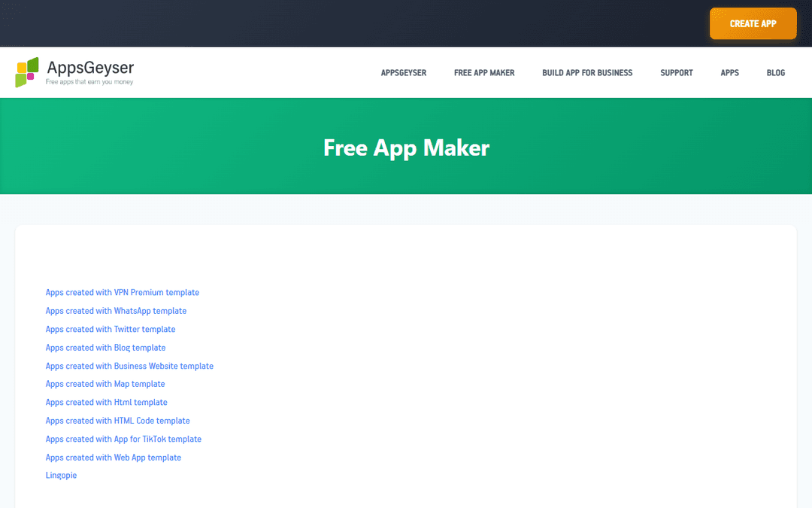Open Apps created with Twitter template
Screen dimensions: 812x508
111,329
